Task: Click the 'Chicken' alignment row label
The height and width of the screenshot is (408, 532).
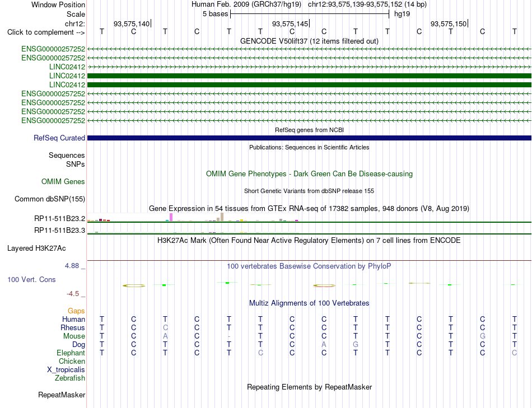Action: pyautogui.click(x=72, y=361)
